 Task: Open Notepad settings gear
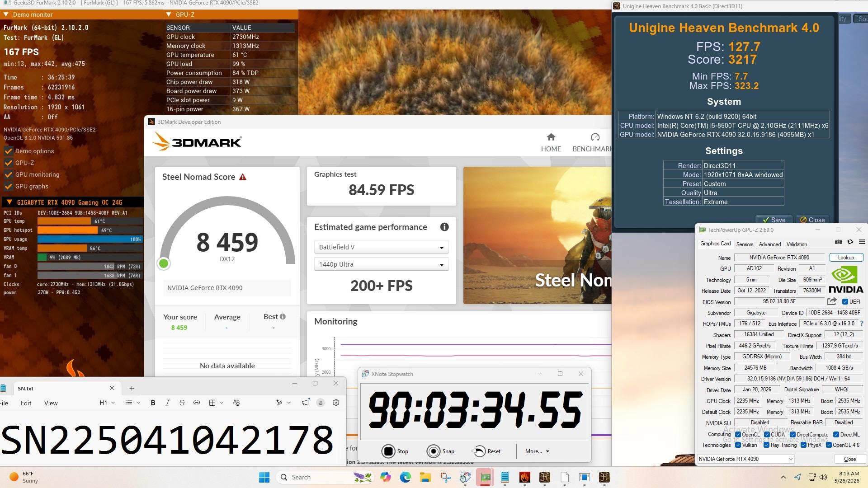point(336,403)
